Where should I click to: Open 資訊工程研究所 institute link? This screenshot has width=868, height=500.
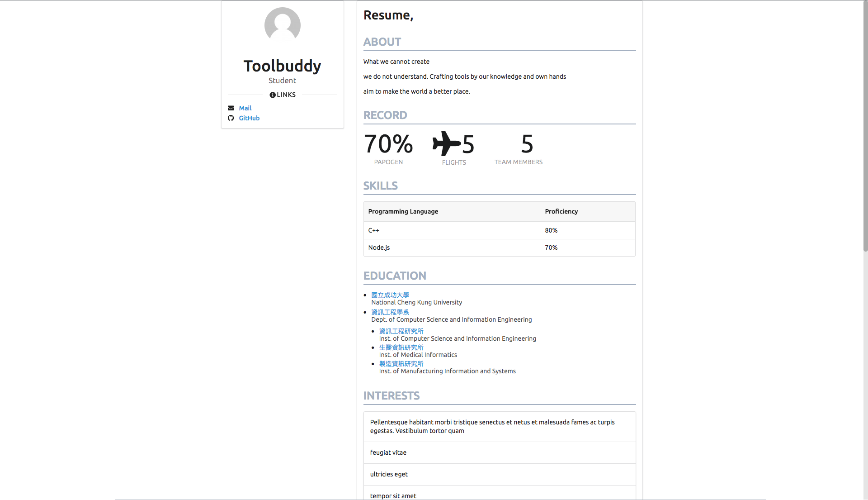pyautogui.click(x=401, y=331)
